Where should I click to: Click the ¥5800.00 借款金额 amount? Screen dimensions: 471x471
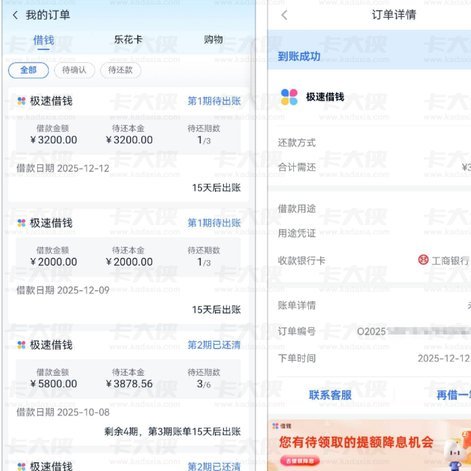click(54, 384)
